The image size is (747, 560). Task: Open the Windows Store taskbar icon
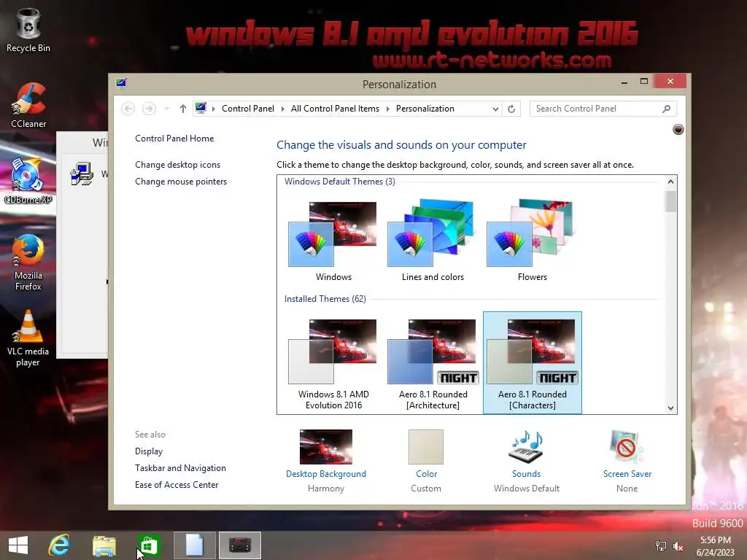pyautogui.click(x=149, y=545)
